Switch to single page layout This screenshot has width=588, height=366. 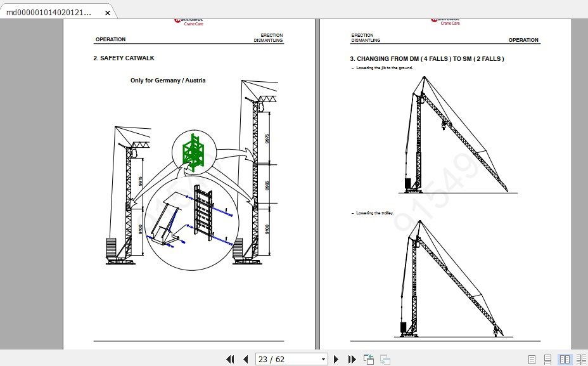(x=531, y=359)
